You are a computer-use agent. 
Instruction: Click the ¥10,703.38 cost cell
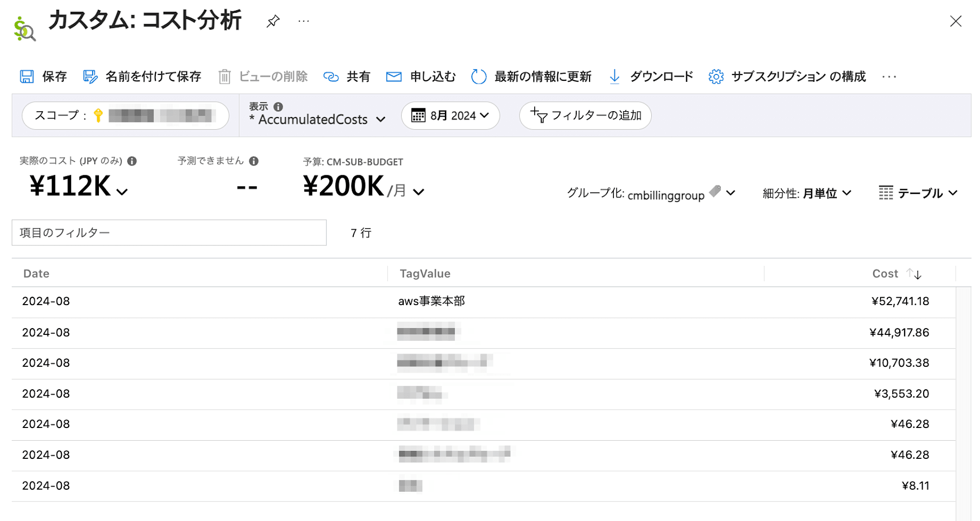coord(899,363)
